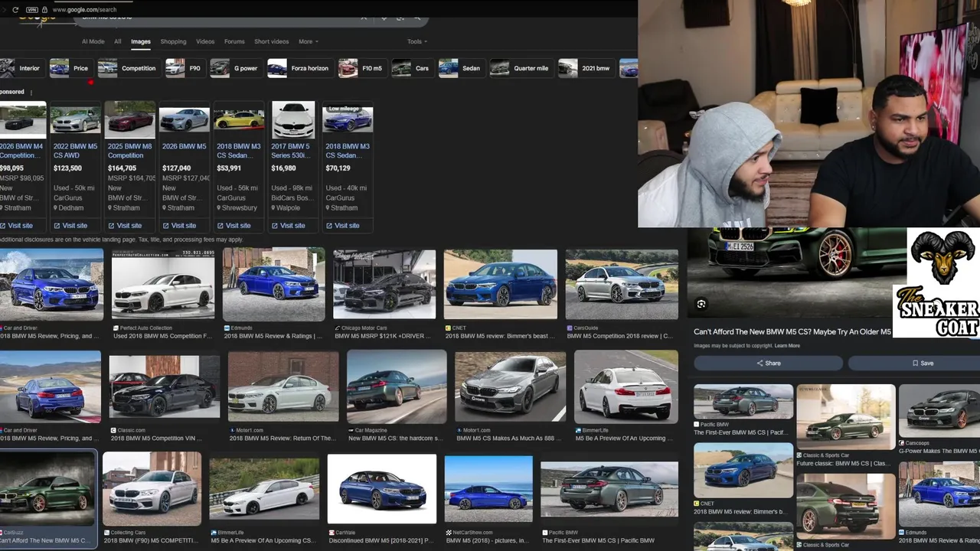This screenshot has height=551, width=980.
Task: Reload the page using the browser refresh icon
Action: pyautogui.click(x=15, y=9)
